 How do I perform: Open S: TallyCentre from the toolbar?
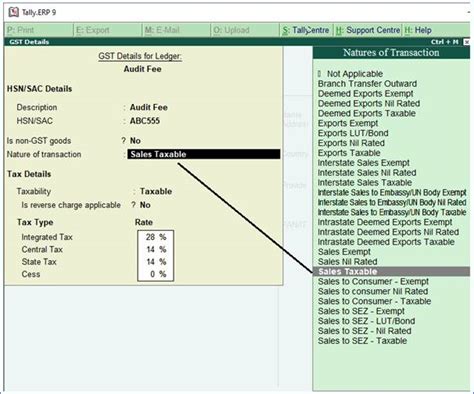[x=306, y=30]
